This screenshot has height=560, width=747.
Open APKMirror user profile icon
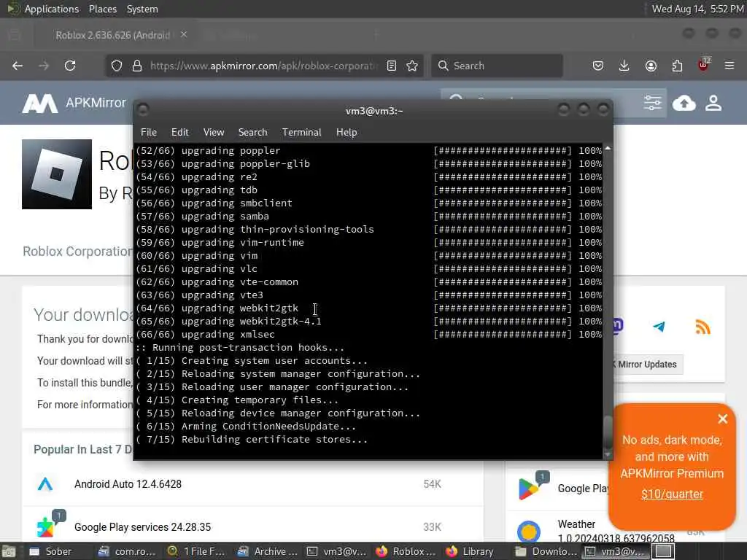coord(713,103)
